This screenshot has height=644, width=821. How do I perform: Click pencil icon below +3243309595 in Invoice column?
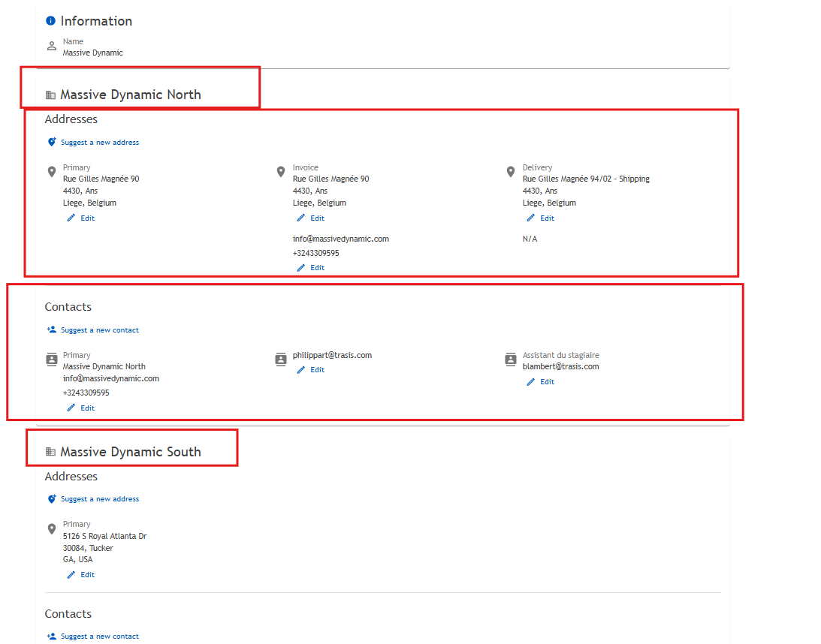point(300,267)
